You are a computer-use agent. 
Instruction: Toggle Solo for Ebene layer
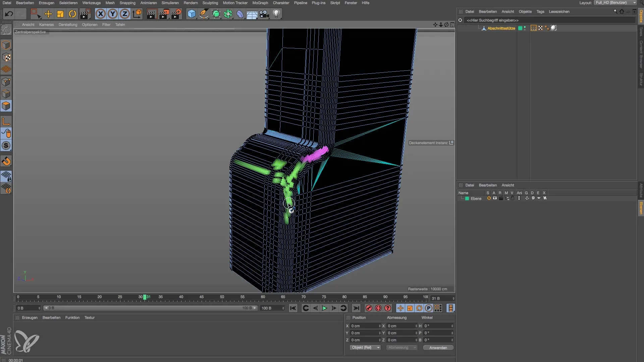pos(489,198)
